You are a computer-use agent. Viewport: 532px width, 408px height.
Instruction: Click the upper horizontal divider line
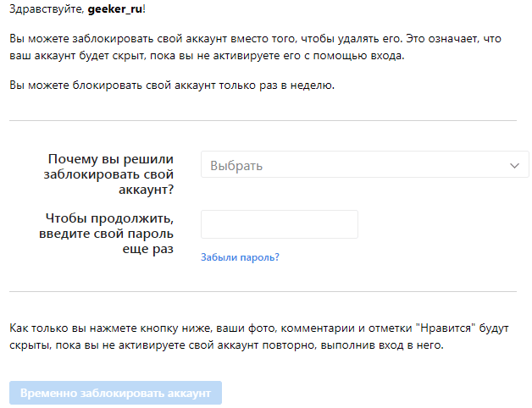coord(263,121)
